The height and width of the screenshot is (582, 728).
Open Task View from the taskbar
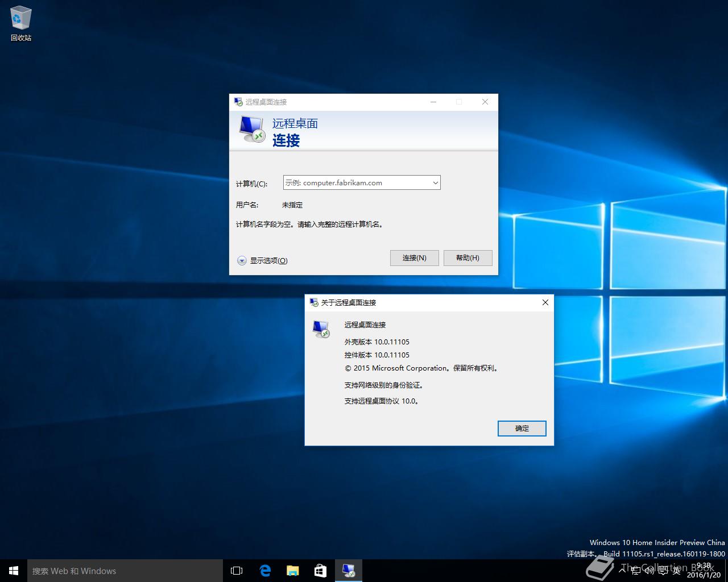237,571
